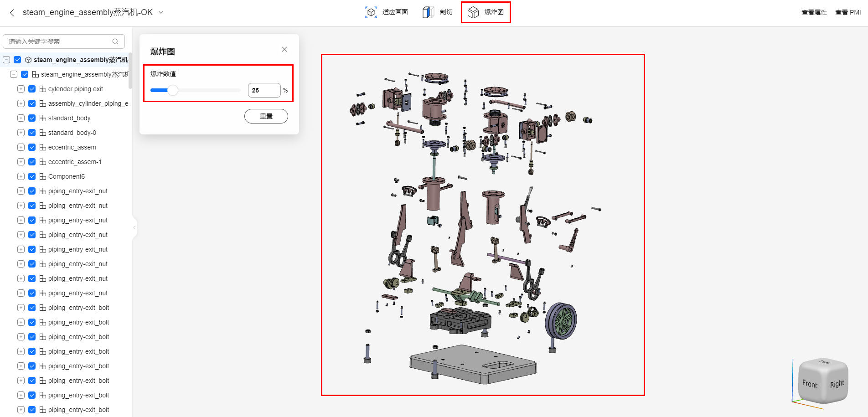The width and height of the screenshot is (868, 417).
Task: Uncheck the standard_body checkbox
Action: 32,118
